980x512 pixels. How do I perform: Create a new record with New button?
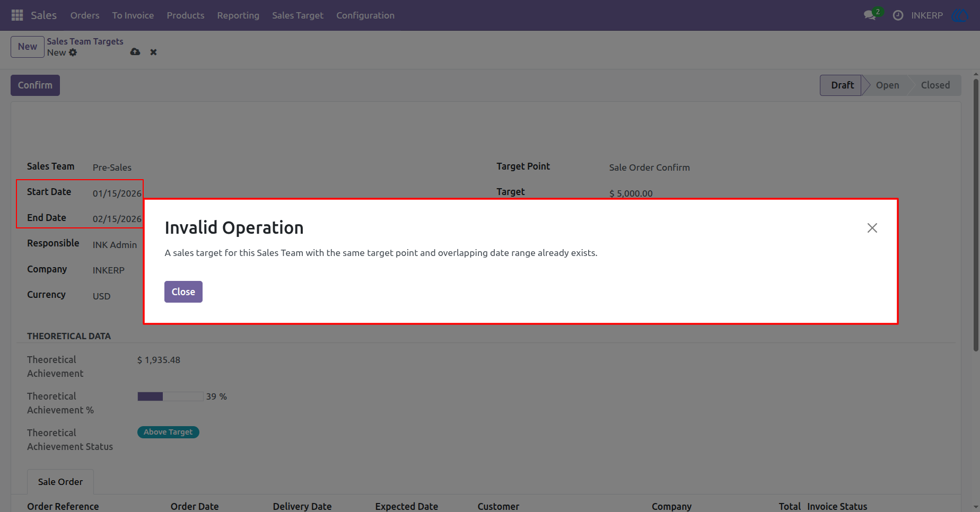click(x=28, y=47)
